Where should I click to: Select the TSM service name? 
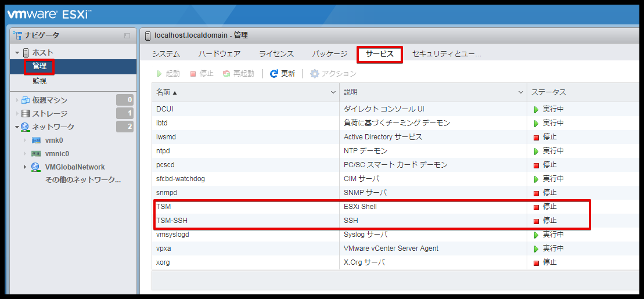[x=163, y=207]
